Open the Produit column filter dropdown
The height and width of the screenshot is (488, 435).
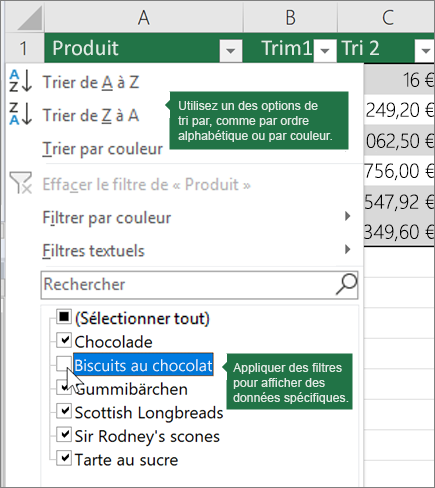230,51
